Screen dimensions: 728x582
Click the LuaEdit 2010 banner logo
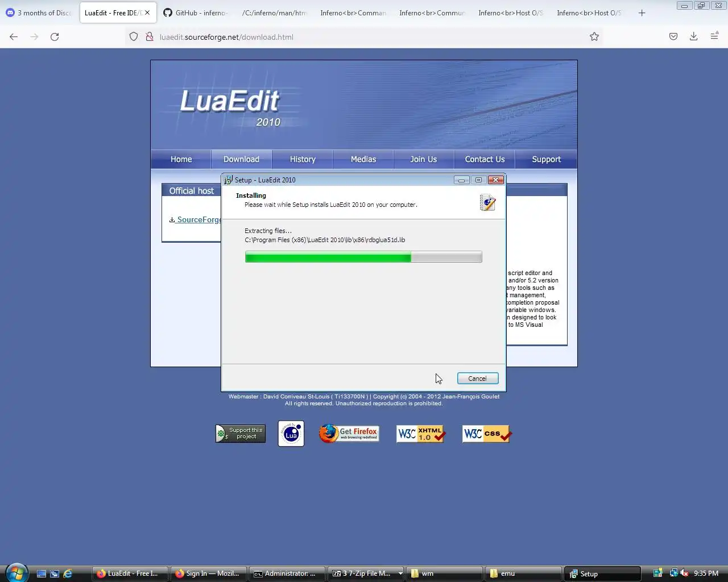[230, 107]
